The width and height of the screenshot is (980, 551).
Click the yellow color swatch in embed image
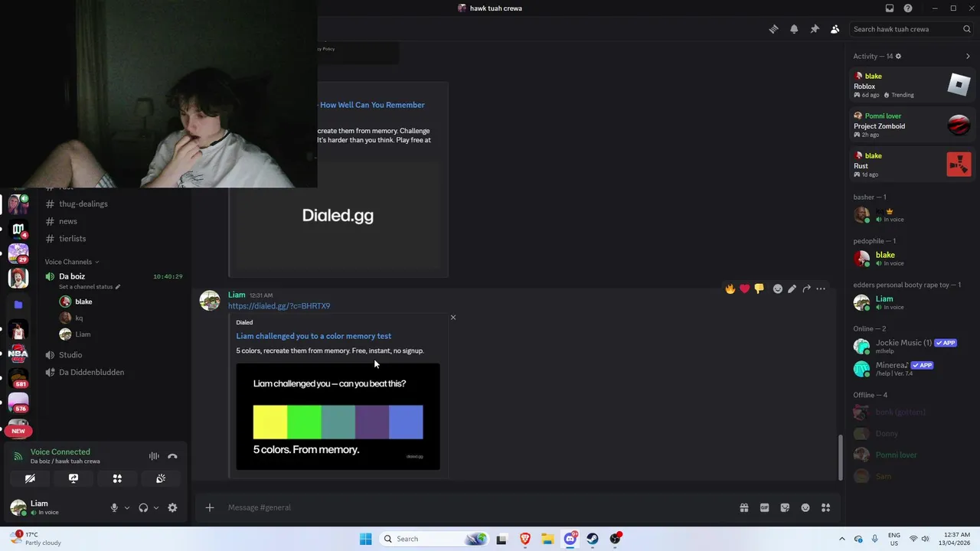[270, 422]
